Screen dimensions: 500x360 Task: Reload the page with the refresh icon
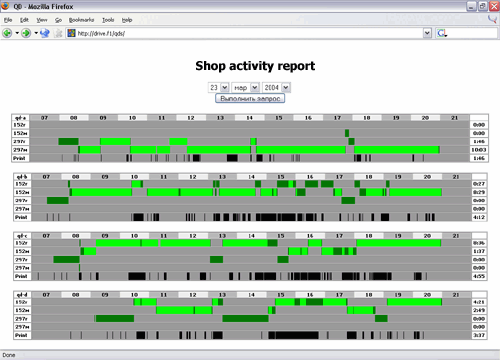coord(45,33)
